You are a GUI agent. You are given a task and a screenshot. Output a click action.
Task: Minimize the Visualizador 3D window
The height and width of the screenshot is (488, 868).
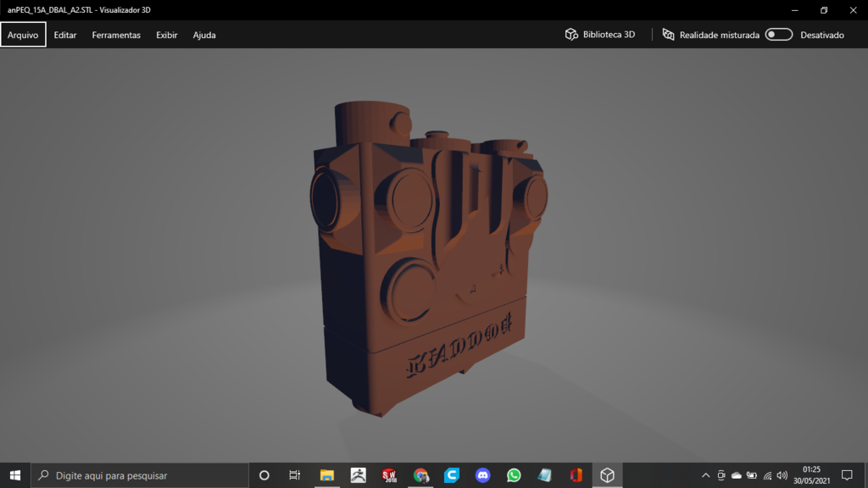[x=795, y=10]
